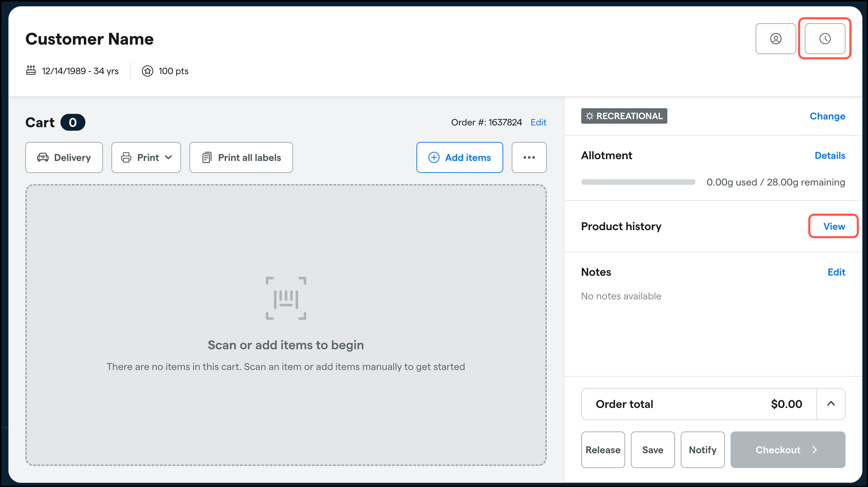Open Allotment Details
The image size is (868, 487).
tap(830, 155)
